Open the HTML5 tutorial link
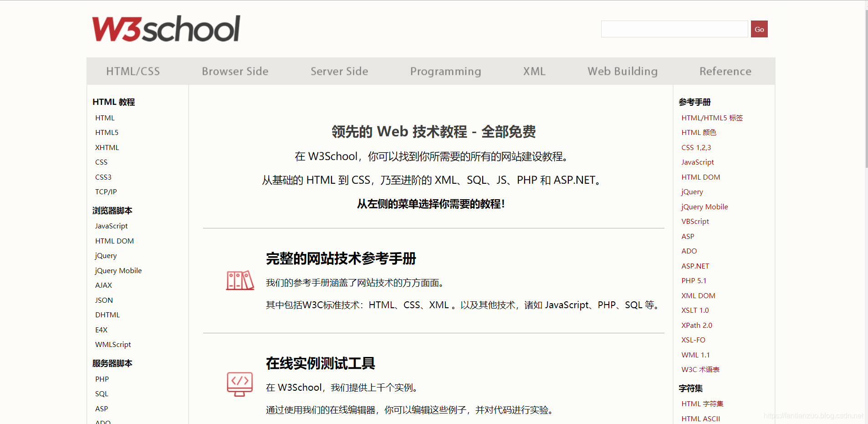The width and height of the screenshot is (868, 424). point(107,133)
